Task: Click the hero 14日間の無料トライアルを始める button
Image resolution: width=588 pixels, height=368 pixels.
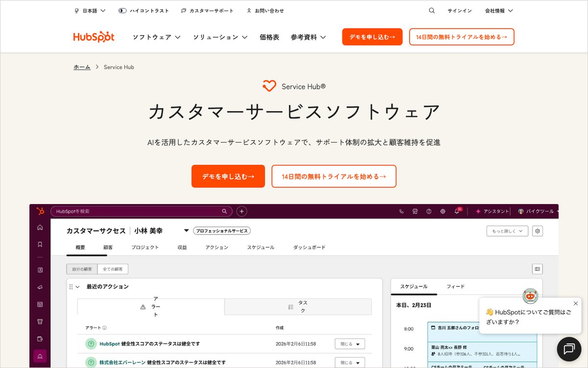Action: tap(334, 176)
